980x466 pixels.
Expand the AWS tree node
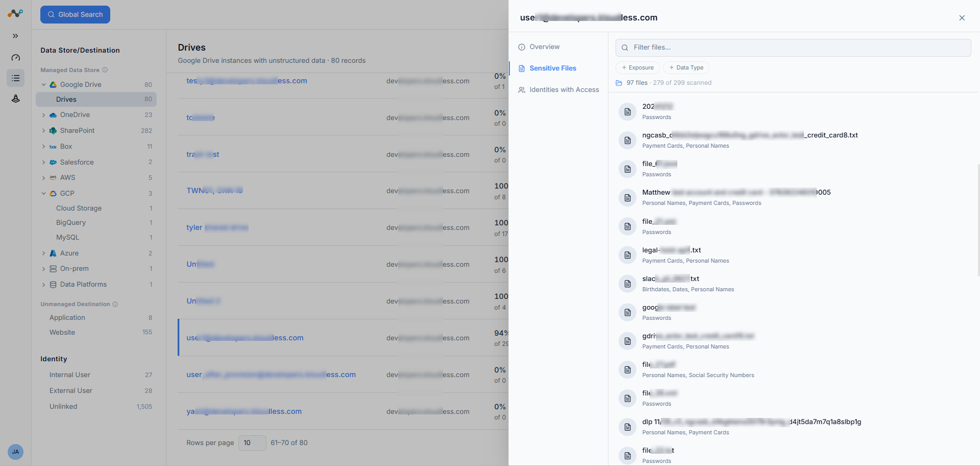pyautogui.click(x=43, y=178)
